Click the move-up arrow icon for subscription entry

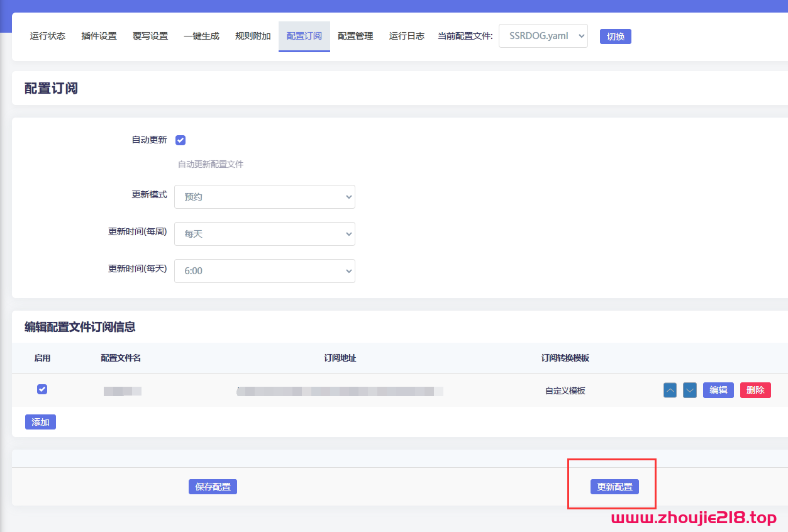[669, 390]
